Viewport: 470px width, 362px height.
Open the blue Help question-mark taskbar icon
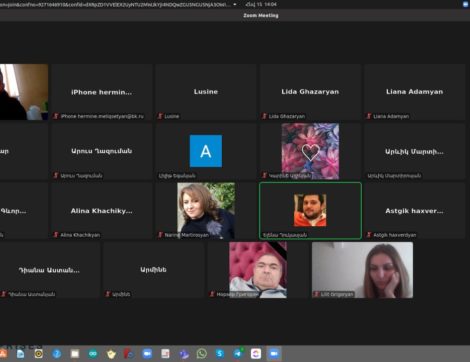point(57,353)
